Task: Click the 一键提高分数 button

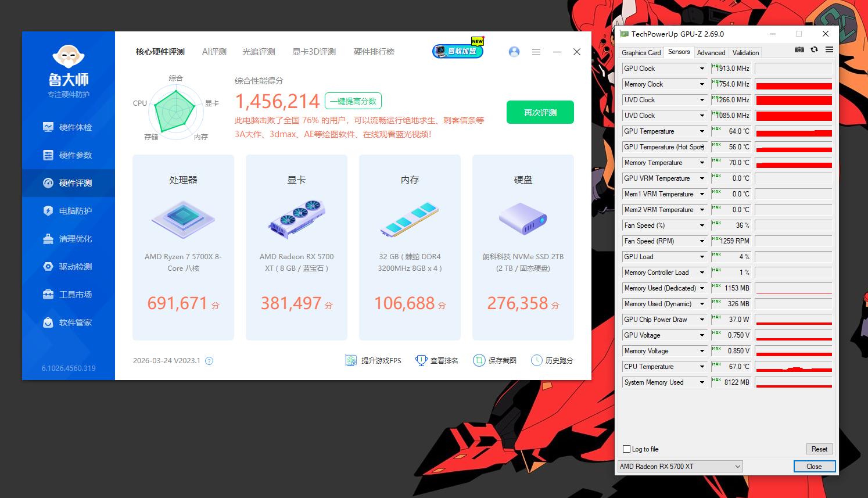Action: pyautogui.click(x=353, y=101)
